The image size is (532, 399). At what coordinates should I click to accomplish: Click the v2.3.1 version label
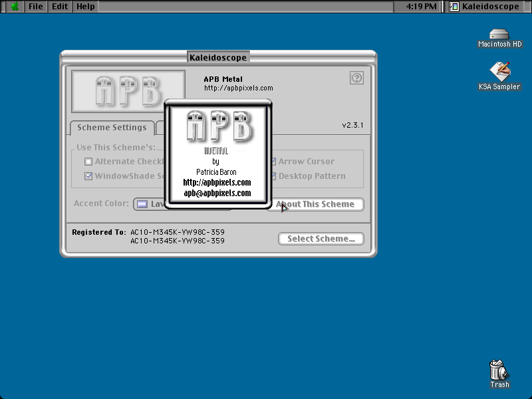[352, 125]
